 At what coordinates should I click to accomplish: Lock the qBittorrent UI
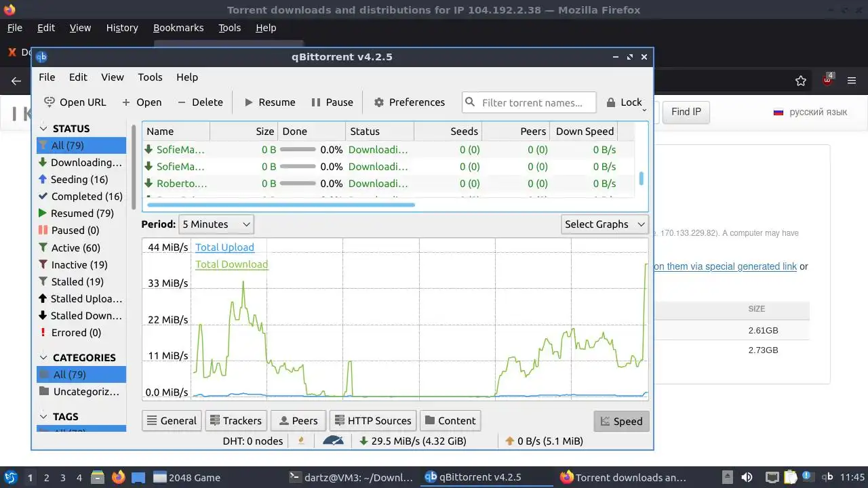[x=624, y=102]
